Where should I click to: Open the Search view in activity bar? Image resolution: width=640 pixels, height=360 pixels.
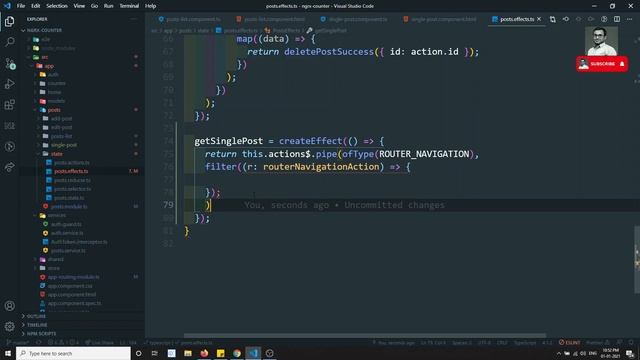[x=9, y=42]
